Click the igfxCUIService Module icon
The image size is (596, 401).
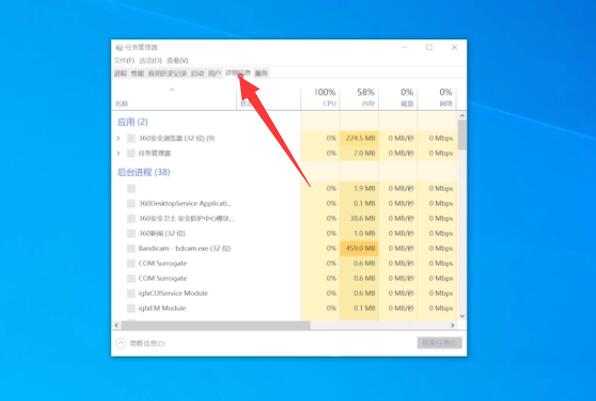tap(131, 293)
